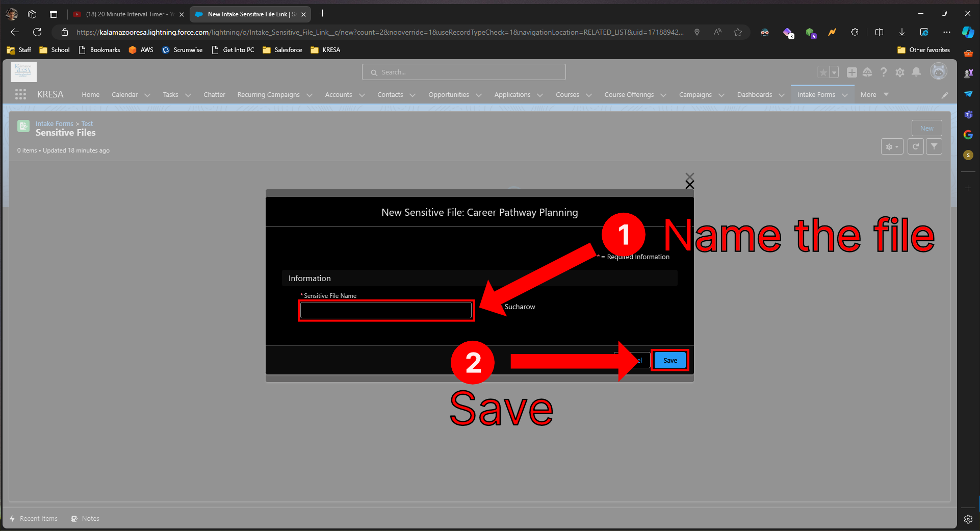Open the browser downloads icon
This screenshot has height=531, width=980.
(902, 32)
